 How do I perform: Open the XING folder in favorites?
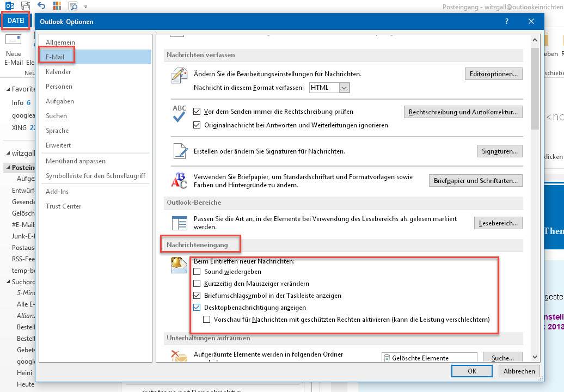(19, 127)
